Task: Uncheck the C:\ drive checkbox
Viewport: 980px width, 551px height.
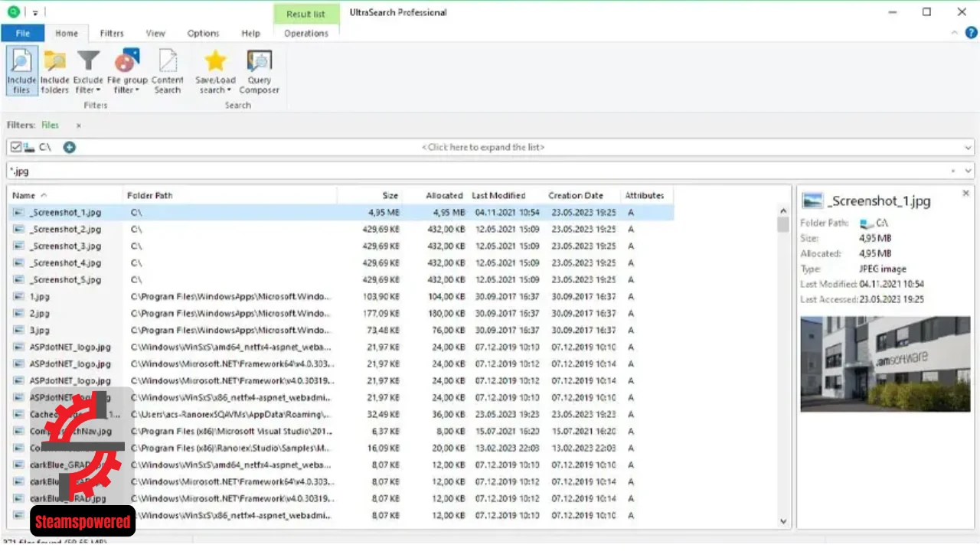Action: pos(16,147)
